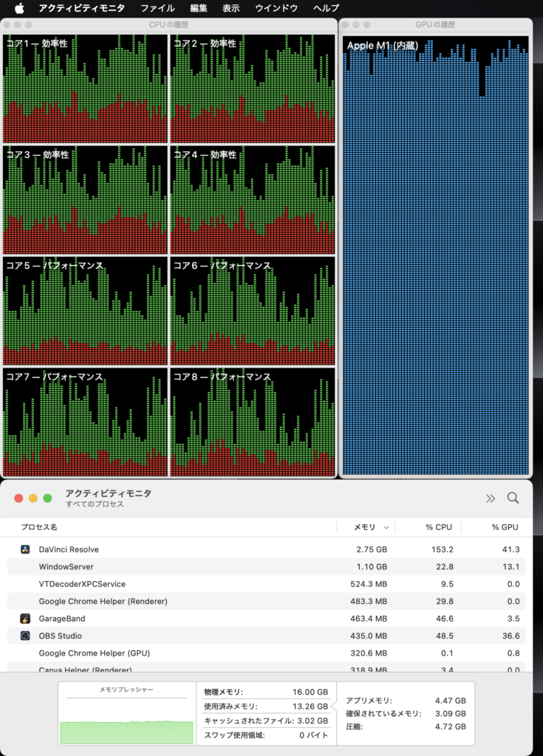Select the WindowServer process row
Image resolution: width=543 pixels, height=756 pixels.
(266, 566)
